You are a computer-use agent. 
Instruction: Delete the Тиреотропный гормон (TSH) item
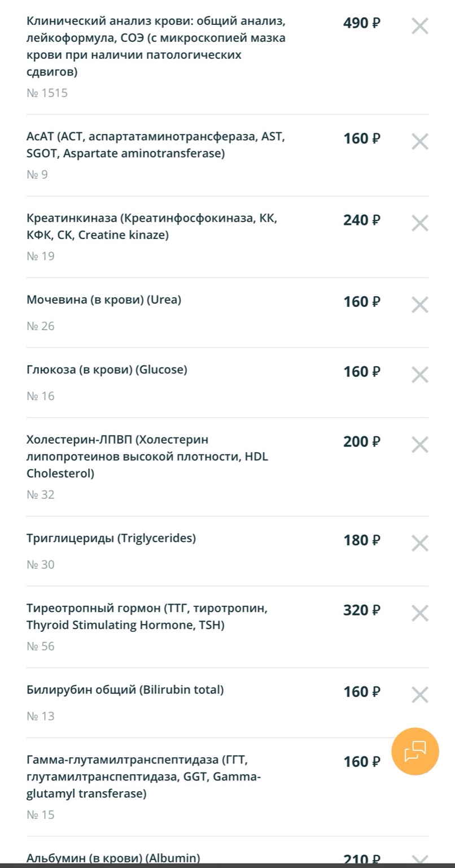[x=419, y=613]
